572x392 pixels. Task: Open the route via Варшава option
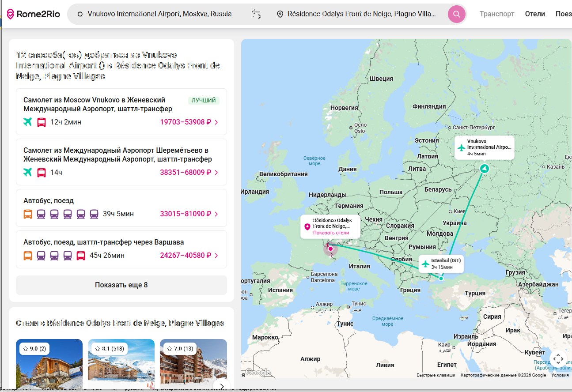click(x=121, y=249)
